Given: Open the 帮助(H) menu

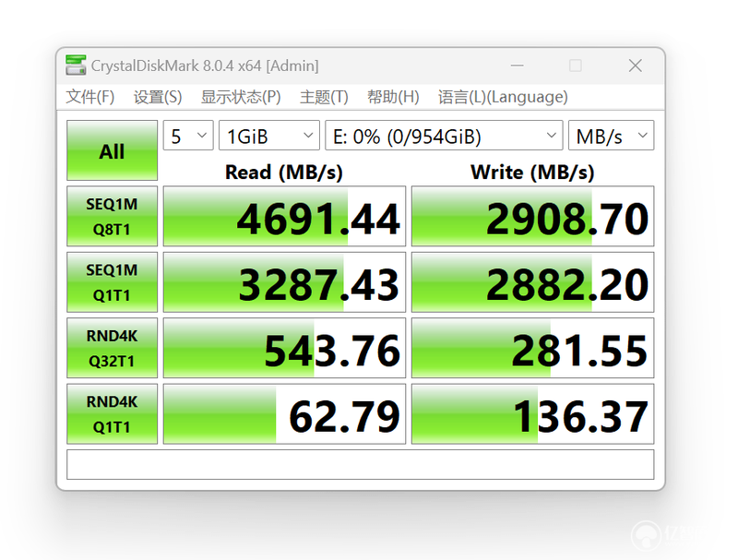Looking at the screenshot, I should tap(393, 97).
